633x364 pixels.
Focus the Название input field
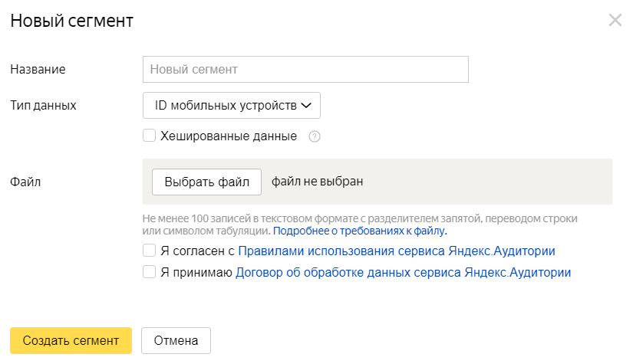click(x=305, y=69)
